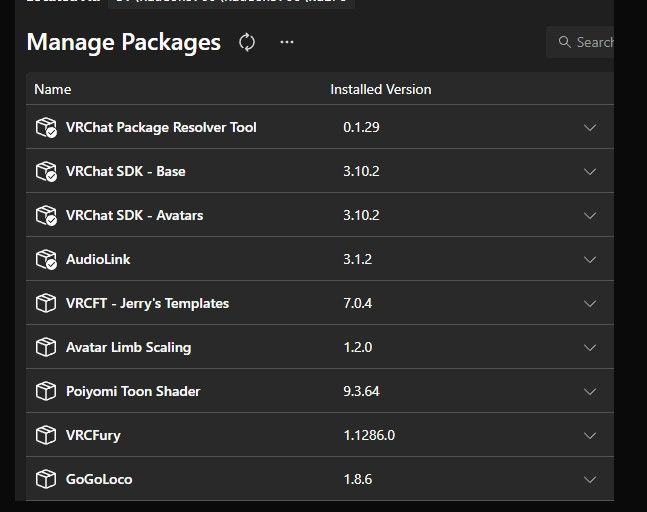Click the VRChat SDK - Avatars package icon
647x512 pixels.
click(46, 215)
